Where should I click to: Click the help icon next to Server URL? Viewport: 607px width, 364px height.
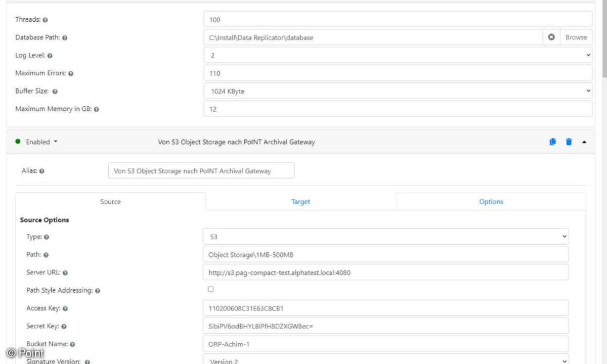pos(65,273)
